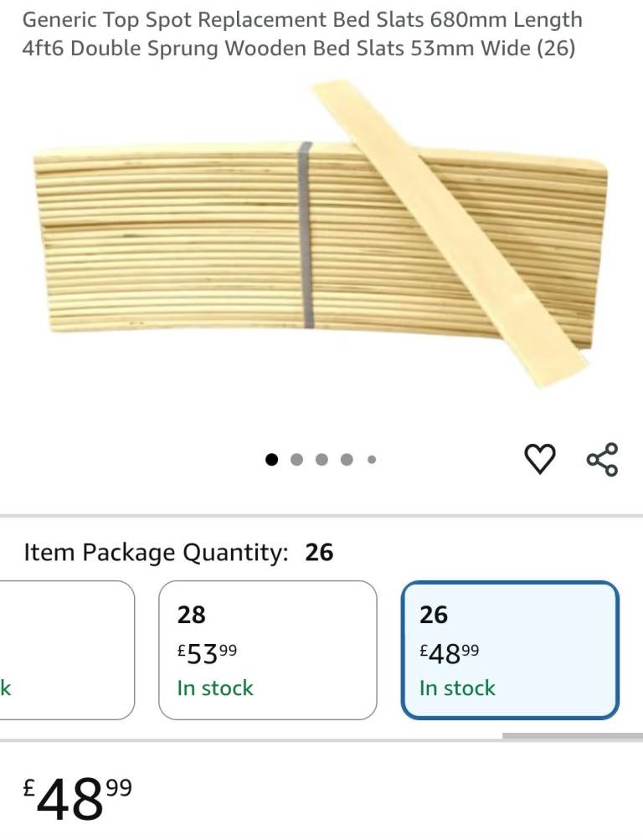This screenshot has width=643, height=840.
Task: Click In stock text on 26 option
Action: point(457,688)
